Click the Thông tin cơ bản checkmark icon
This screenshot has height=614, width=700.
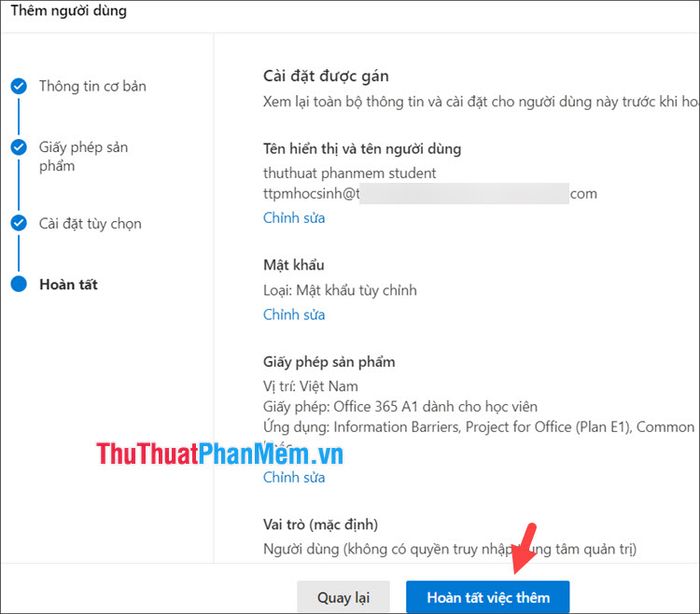(x=19, y=86)
